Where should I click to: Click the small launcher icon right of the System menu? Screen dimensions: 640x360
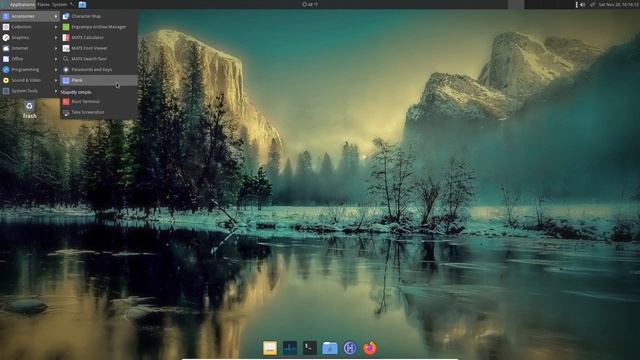[73, 4]
